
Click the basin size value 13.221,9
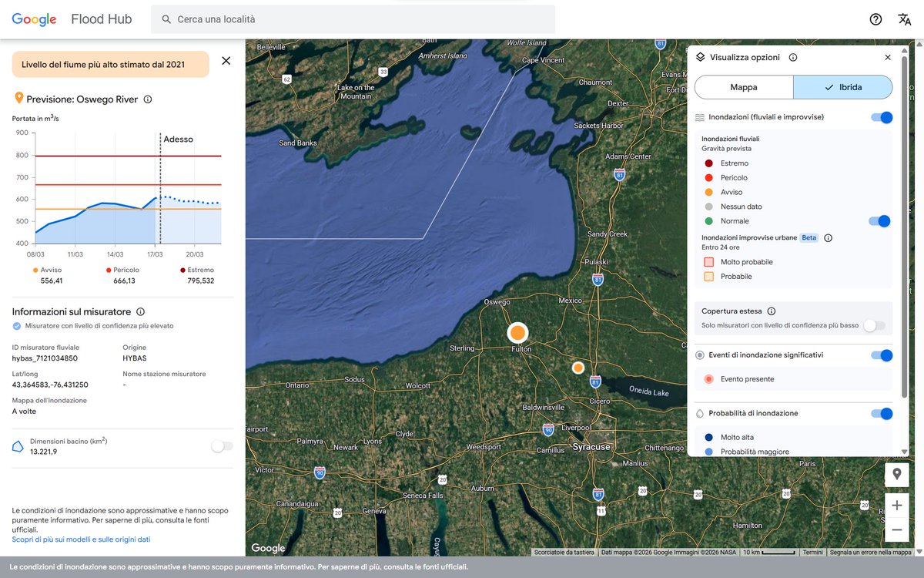click(x=43, y=452)
